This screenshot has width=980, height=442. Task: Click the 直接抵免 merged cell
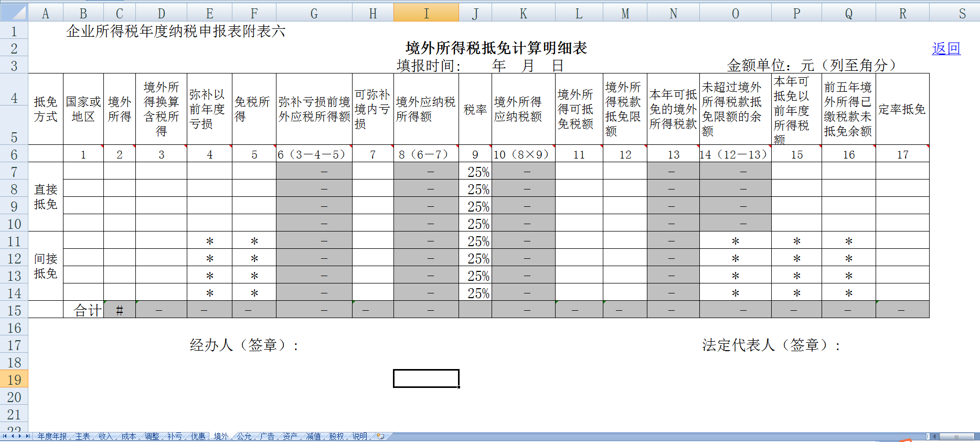coord(46,197)
